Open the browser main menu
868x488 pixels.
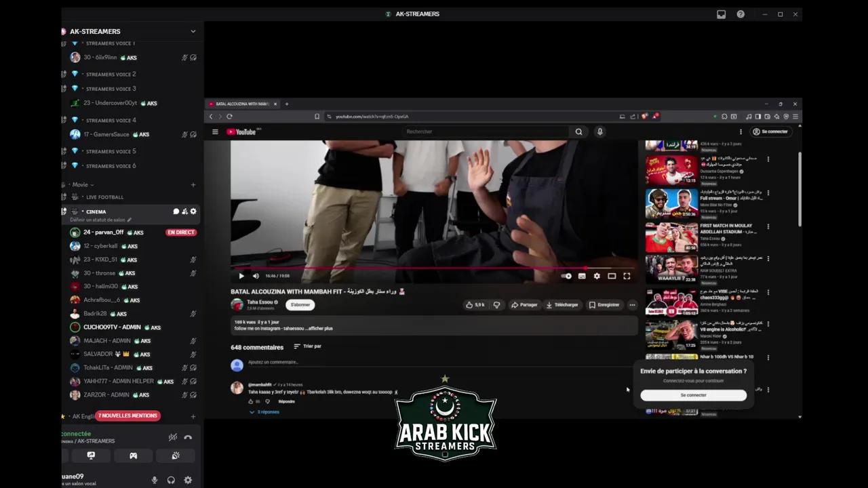[x=795, y=117]
